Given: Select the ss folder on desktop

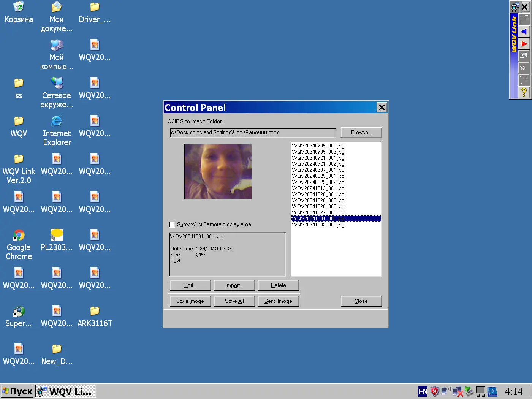Looking at the screenshot, I should point(19,88).
